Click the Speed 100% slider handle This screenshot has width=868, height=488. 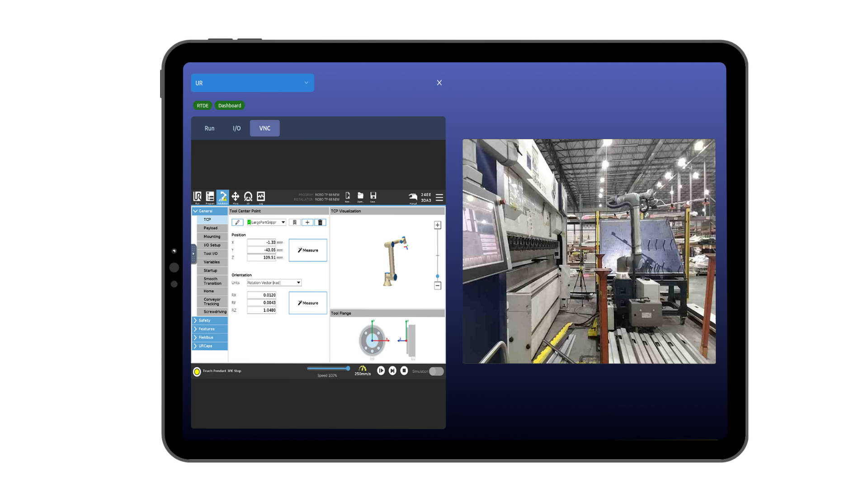(x=348, y=369)
